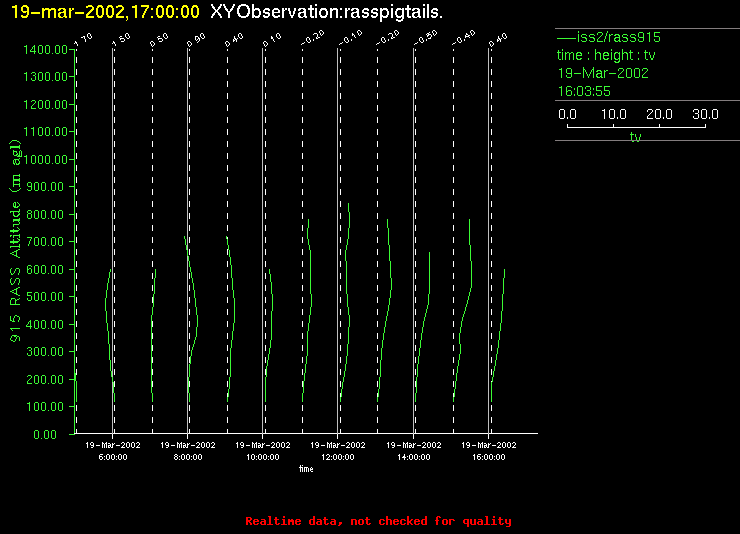Click the y-axis value "700.00"
Viewport: 740px width, 534px height.
[x=45, y=242]
